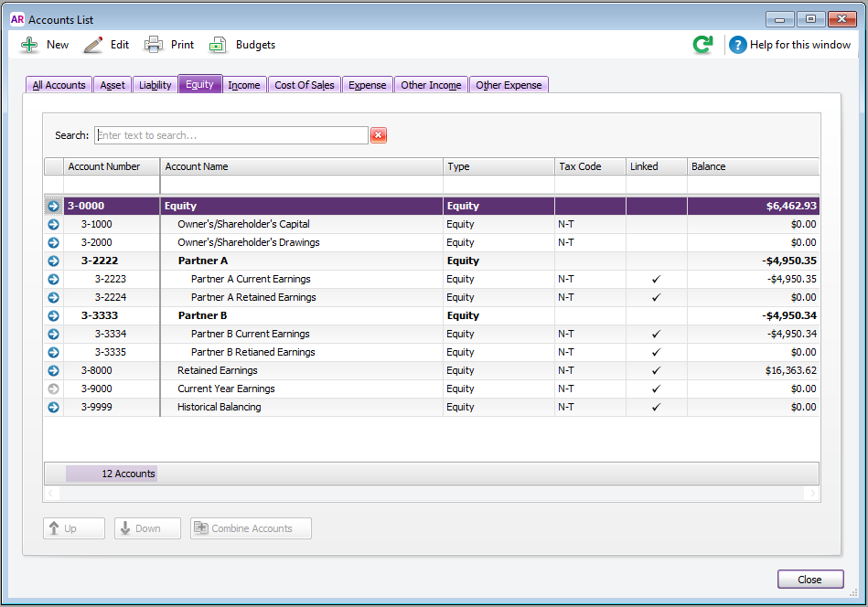Open account 3-0000 Equity via arrow icon
Screen dimensions: 868x607
click(x=53, y=206)
